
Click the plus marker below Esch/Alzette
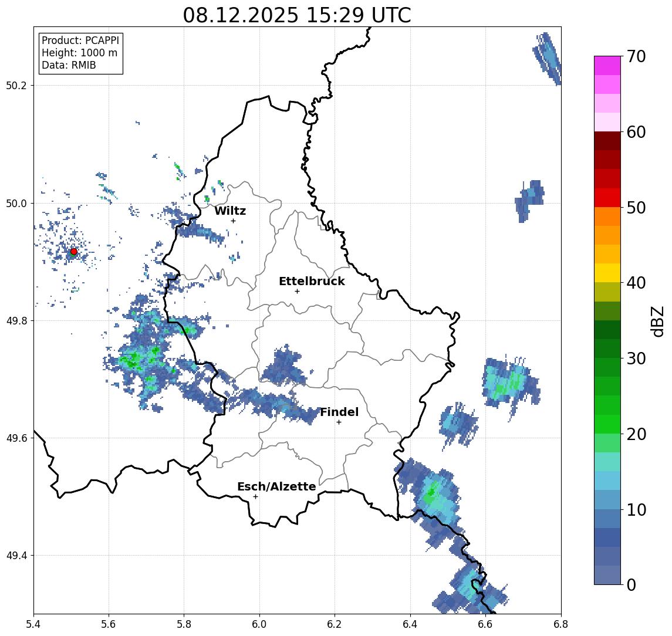pos(255,497)
